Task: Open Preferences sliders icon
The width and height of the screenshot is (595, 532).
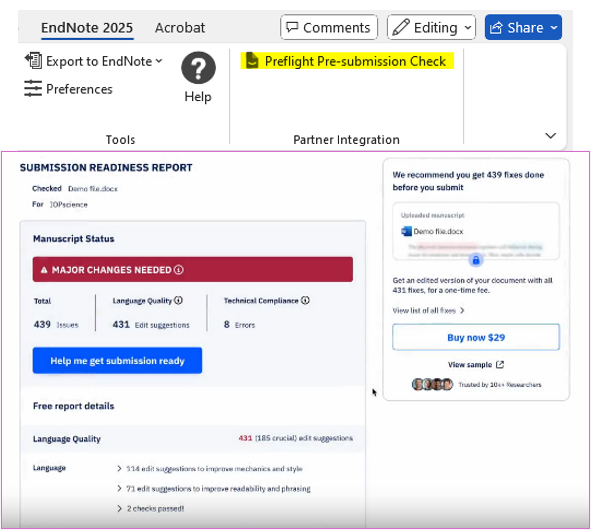Action: tap(33, 88)
